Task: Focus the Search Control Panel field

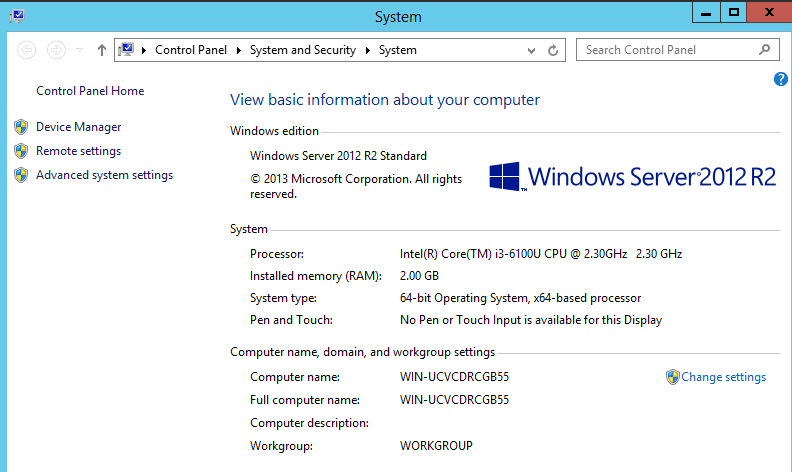Action: click(x=677, y=50)
